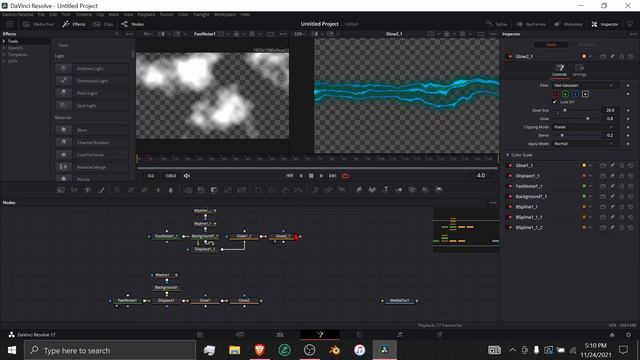The height and width of the screenshot is (360, 640).
Task: Toggle the alpha channel button
Action: point(585,94)
